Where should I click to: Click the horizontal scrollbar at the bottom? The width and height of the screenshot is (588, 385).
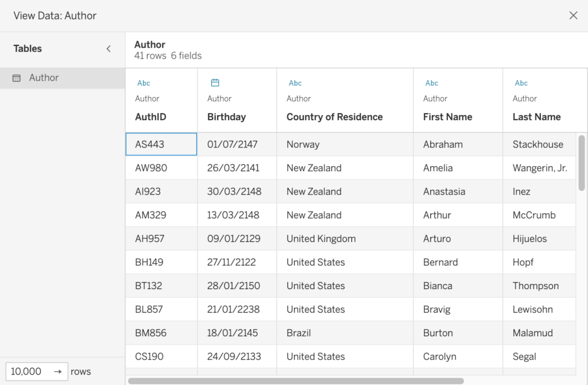(296, 380)
